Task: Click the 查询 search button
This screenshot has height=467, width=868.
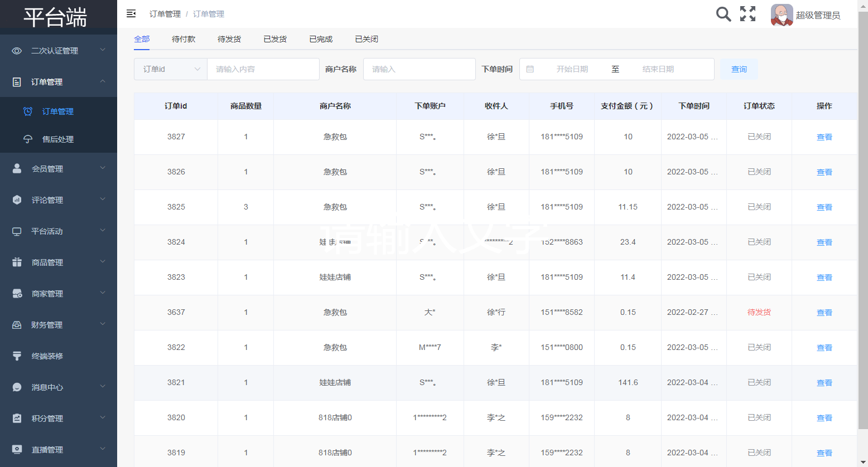Action: pyautogui.click(x=739, y=69)
